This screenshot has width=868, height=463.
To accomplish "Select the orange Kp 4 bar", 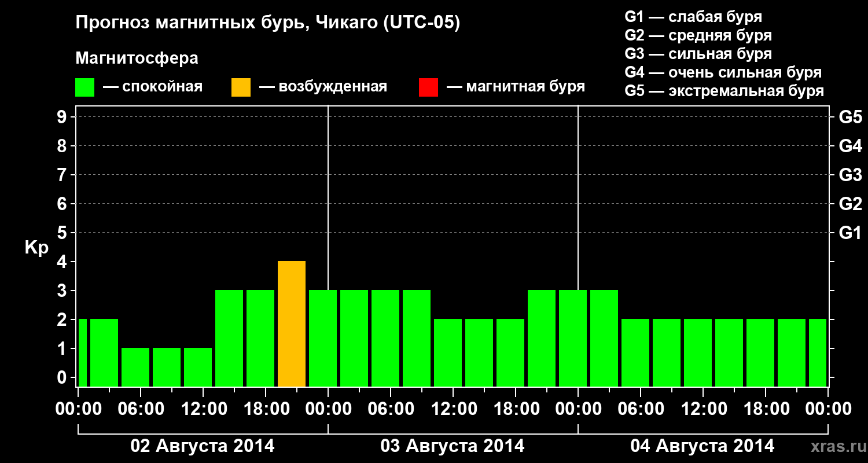I will point(292,324).
